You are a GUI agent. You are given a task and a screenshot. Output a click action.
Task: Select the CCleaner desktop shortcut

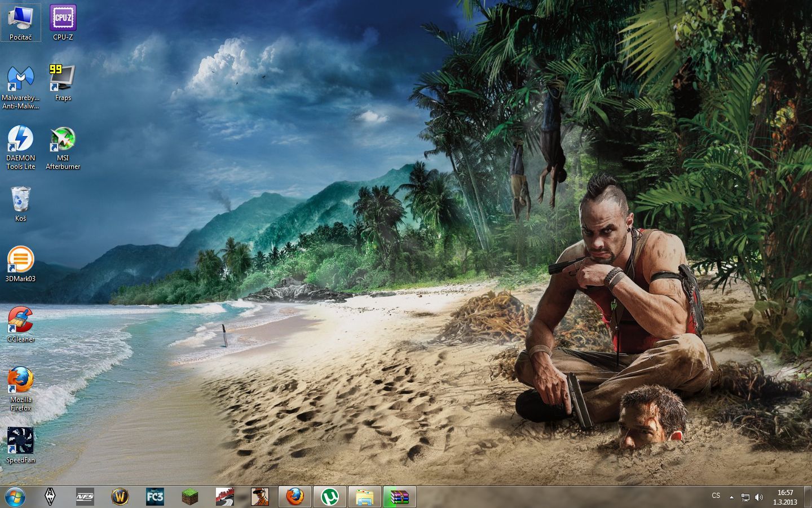21,325
